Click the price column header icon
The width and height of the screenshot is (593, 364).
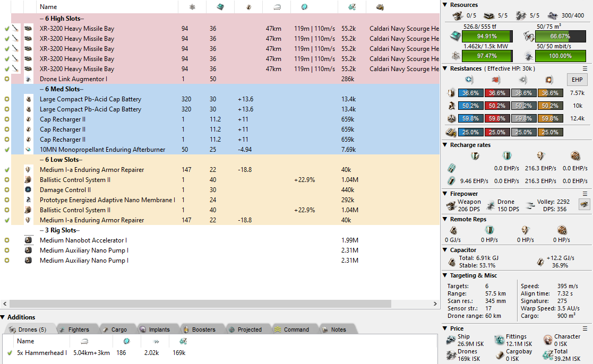pyautogui.click(x=351, y=7)
